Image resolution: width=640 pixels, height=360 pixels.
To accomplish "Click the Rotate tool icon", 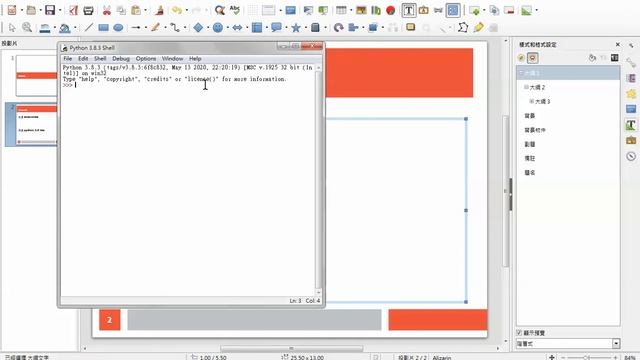I will 338,27.
